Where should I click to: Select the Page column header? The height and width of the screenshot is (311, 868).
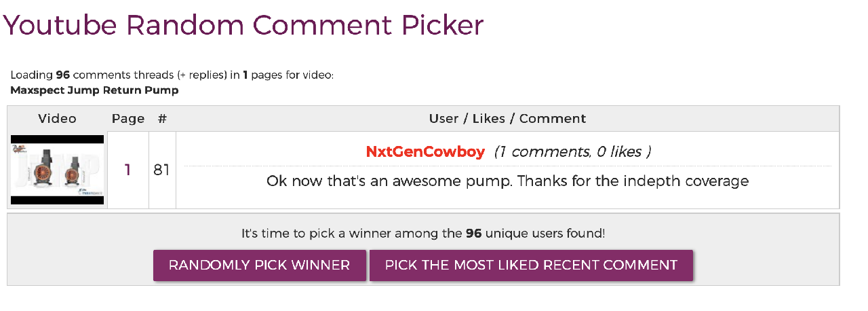[128, 118]
